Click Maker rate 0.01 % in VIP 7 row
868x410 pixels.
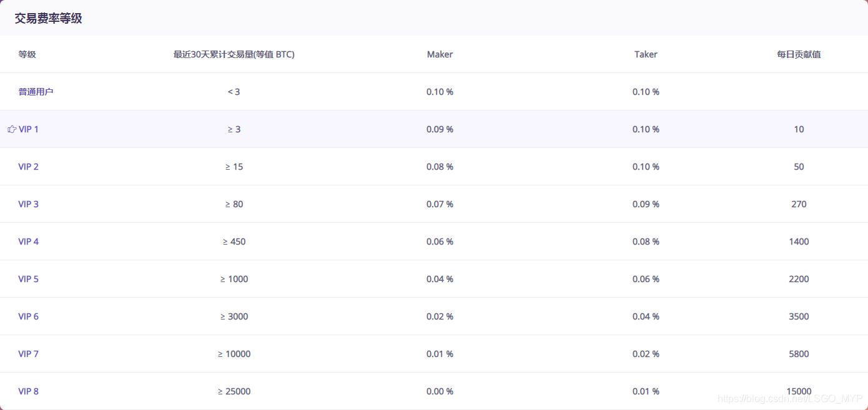(440, 354)
